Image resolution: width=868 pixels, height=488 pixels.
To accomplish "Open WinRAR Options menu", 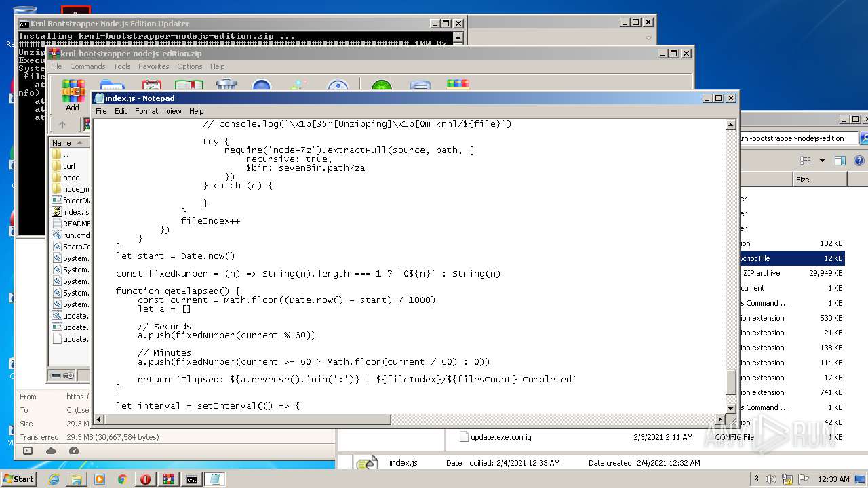I will pos(190,66).
